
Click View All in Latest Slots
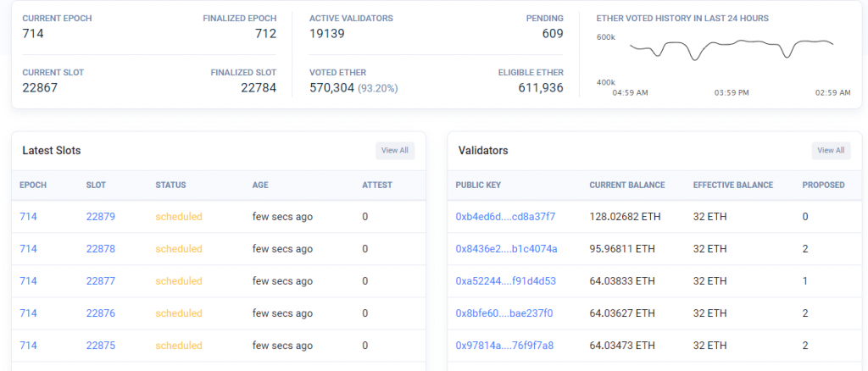tap(395, 151)
